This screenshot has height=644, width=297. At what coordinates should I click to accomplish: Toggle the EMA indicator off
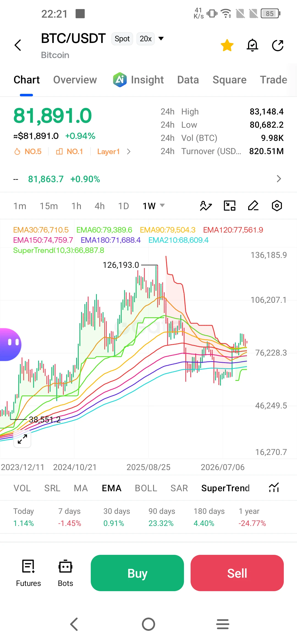pos(112,488)
